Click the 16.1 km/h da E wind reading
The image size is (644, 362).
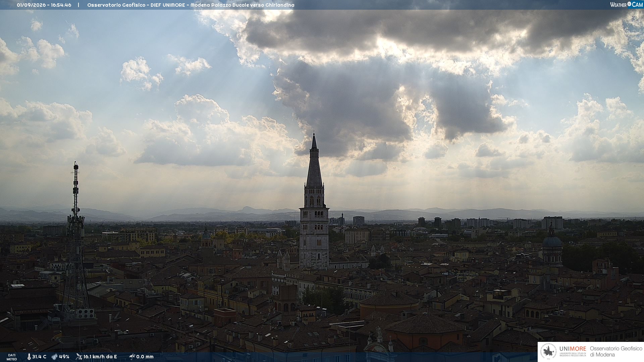[x=100, y=357]
